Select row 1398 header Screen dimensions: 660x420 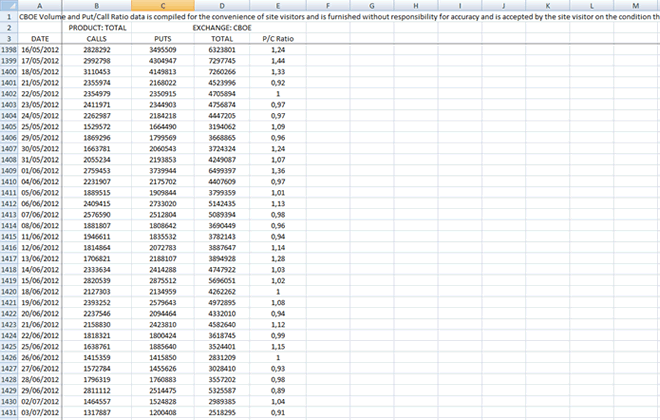coord(9,50)
